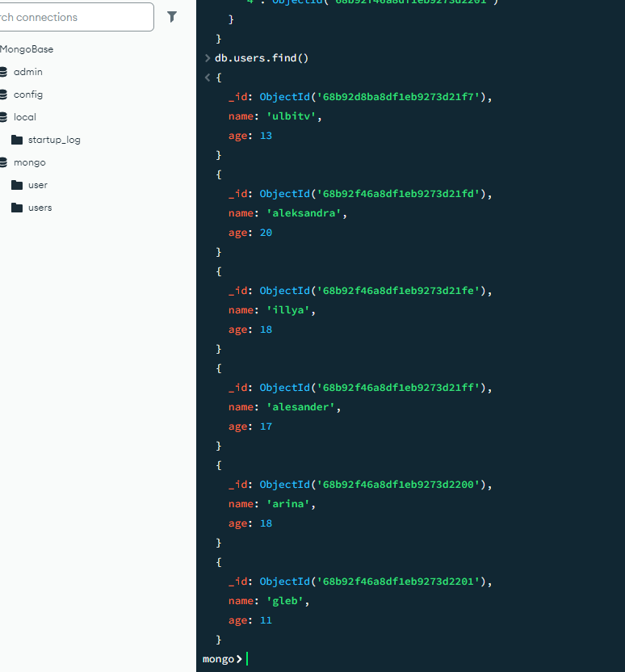Open the admin database entry
This screenshot has height=672, width=625.
[x=28, y=72]
